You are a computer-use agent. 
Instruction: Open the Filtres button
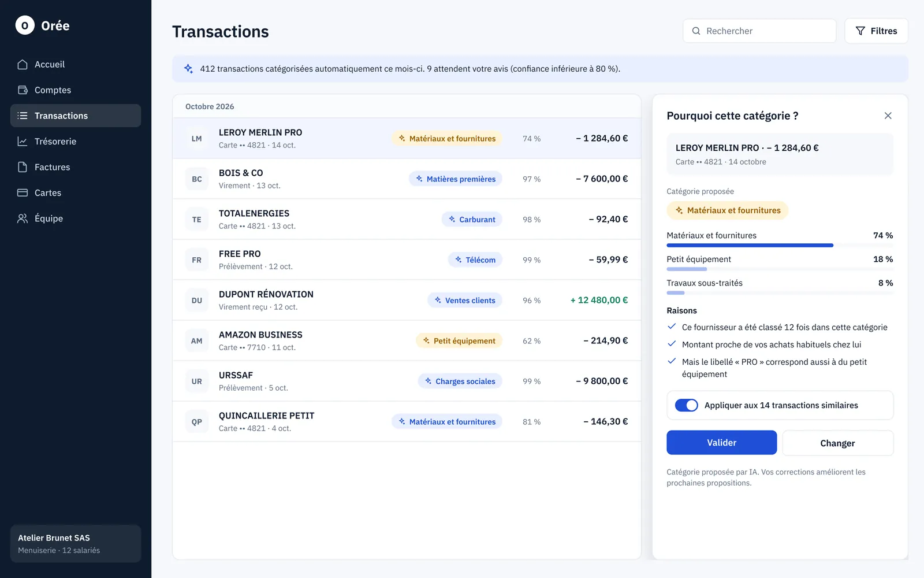[x=877, y=31]
